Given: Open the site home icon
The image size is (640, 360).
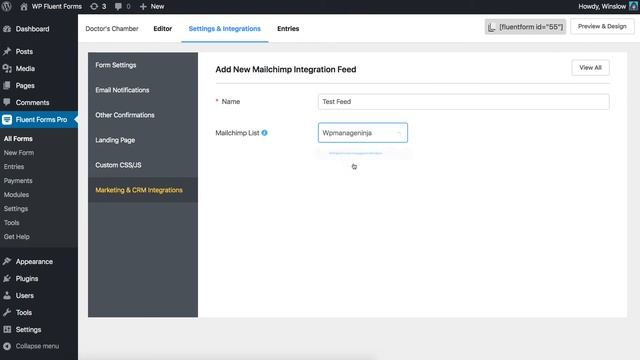Looking at the screenshot, I should point(24,7).
